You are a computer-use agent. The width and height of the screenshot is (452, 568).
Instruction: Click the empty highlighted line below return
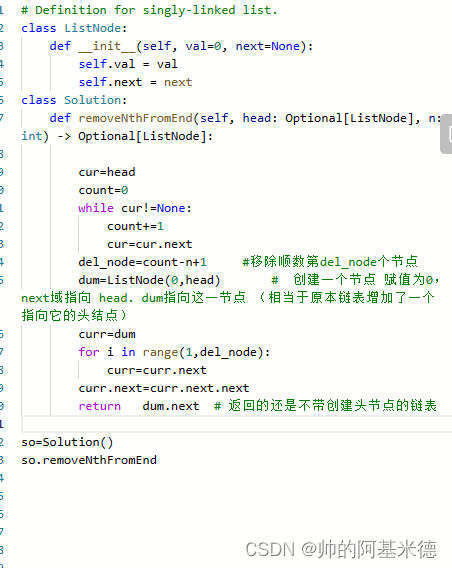(x=237, y=424)
